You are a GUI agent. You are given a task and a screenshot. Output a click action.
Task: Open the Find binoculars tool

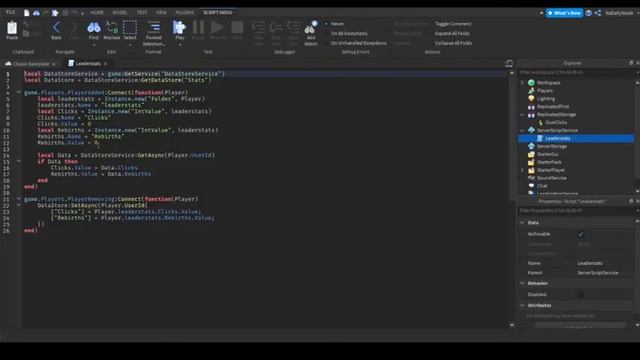coord(93,28)
